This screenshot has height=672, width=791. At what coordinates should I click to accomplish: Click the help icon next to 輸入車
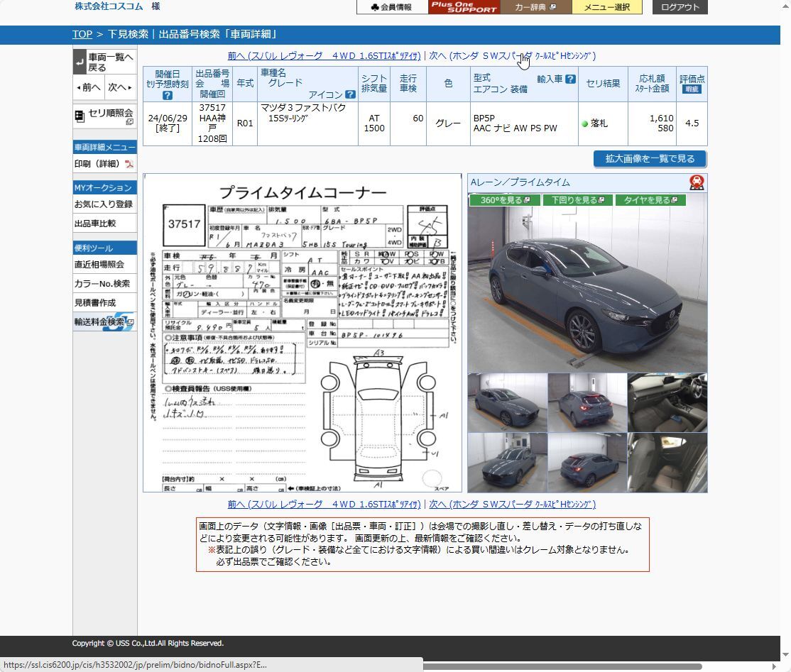coord(569,79)
